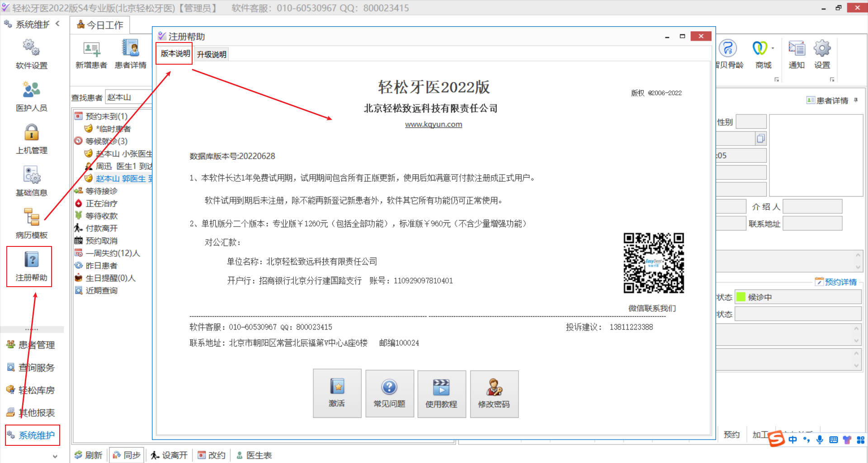Click the 候诊中 status field

point(798,297)
